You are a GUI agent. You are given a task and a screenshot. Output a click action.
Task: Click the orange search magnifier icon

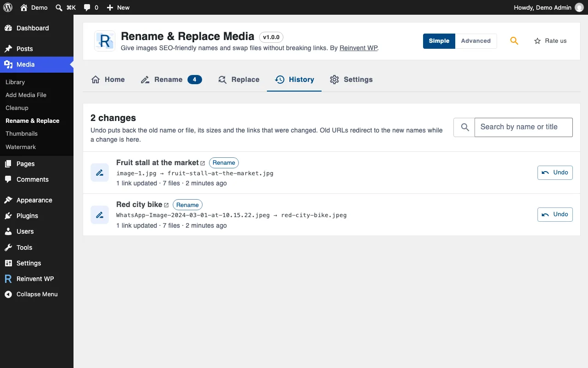click(x=514, y=41)
